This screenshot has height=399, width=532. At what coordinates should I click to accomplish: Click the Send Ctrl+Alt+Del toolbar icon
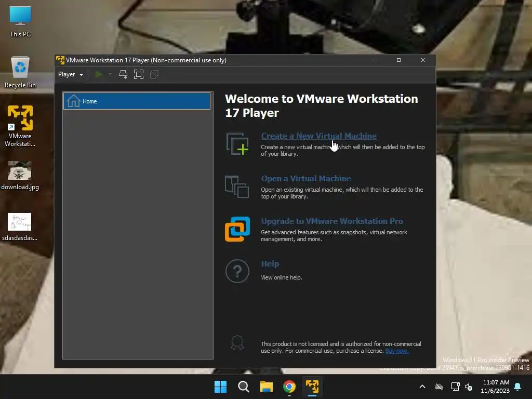(123, 74)
